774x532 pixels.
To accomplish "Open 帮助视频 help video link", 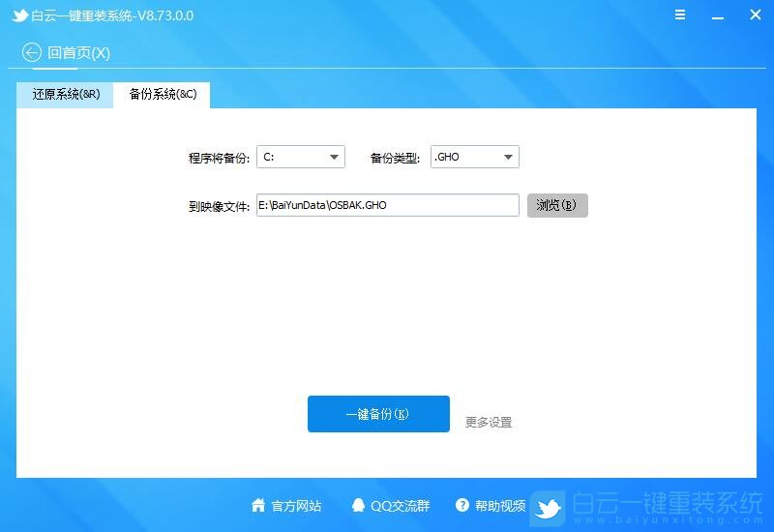I will 500,506.
